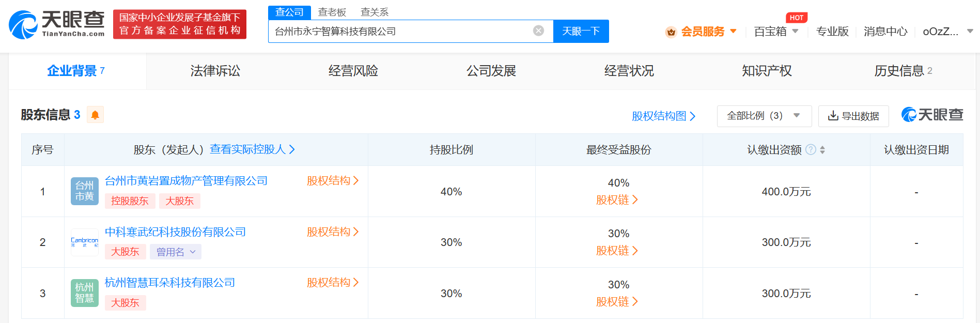Image resolution: width=980 pixels, height=323 pixels.
Task: Expand the 曾用名 tag for 中科寒武纪
Action: tap(176, 252)
